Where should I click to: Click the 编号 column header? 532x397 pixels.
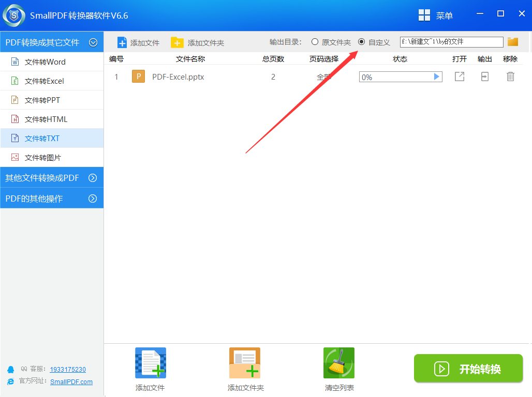tap(116, 59)
